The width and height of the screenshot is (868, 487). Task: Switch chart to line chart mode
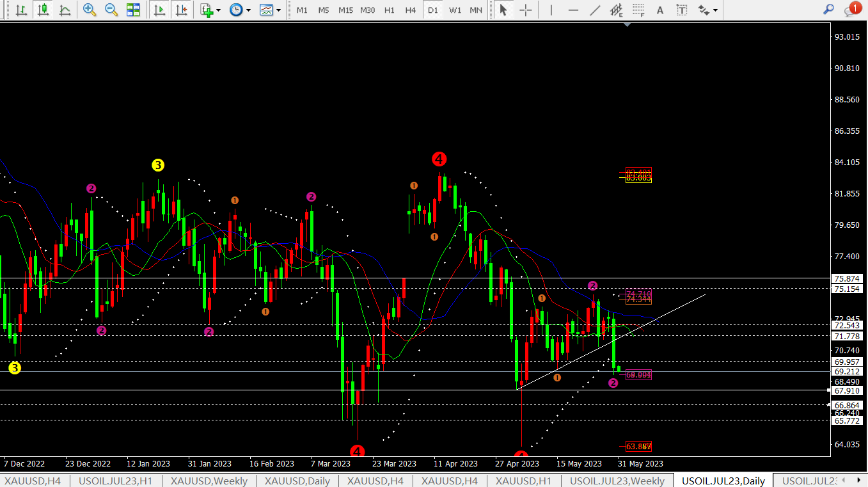coord(65,10)
